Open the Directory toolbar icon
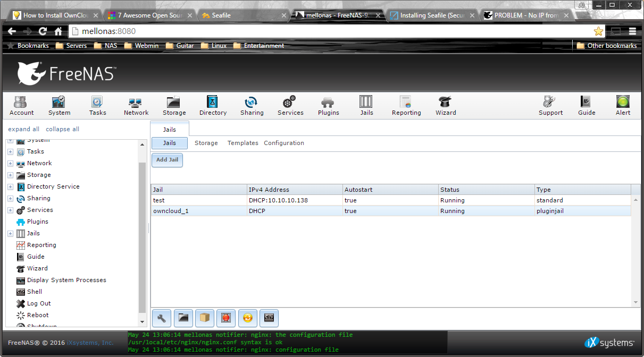This screenshot has height=357, width=644. point(213,106)
